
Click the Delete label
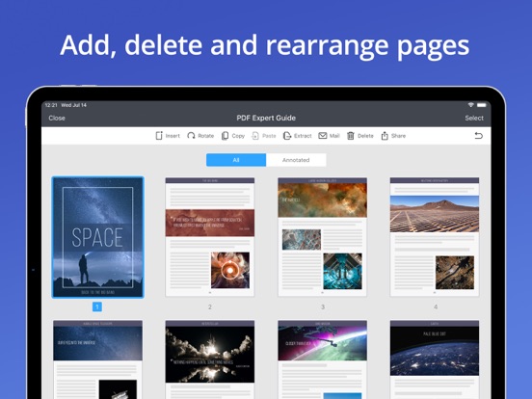(x=365, y=136)
